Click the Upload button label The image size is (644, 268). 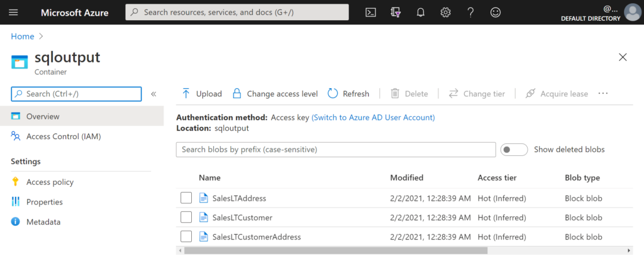209,94
